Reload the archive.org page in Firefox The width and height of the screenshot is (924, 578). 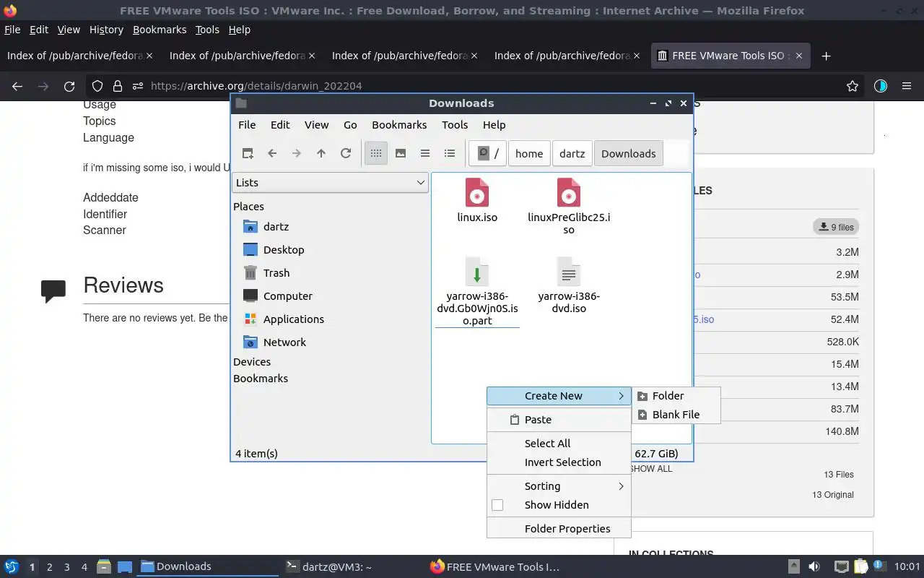tap(69, 86)
